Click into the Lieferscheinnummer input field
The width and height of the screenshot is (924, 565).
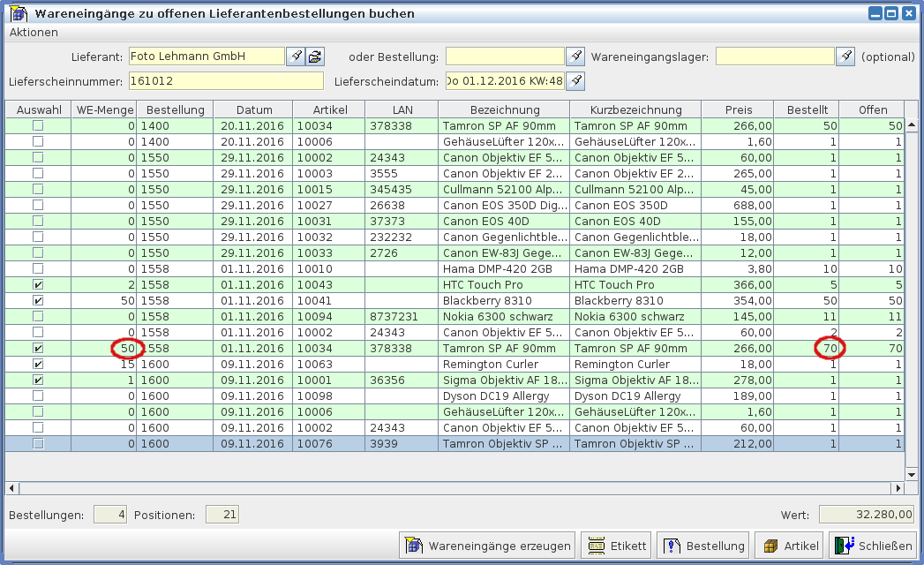226,81
